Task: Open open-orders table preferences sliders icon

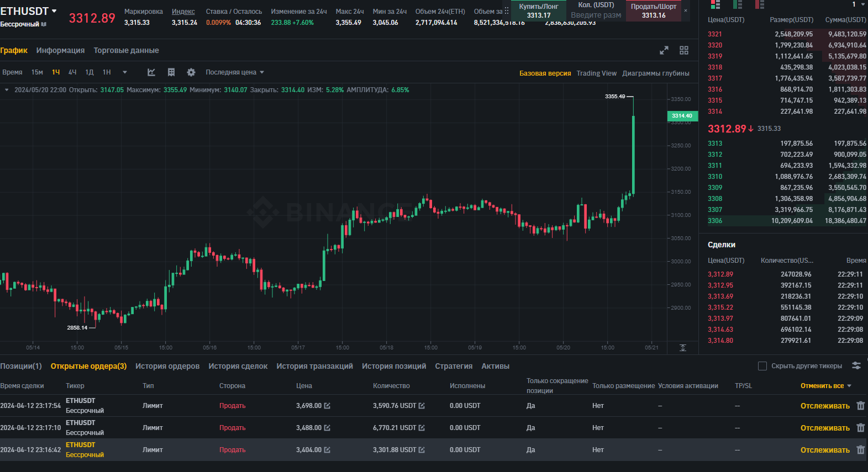Action: tap(856, 365)
